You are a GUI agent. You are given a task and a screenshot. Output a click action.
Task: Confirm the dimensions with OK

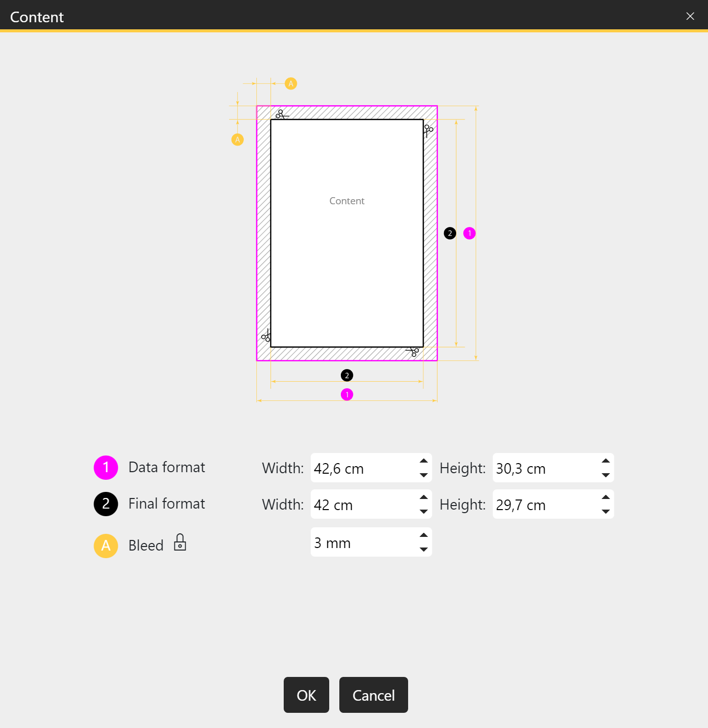[305, 695]
